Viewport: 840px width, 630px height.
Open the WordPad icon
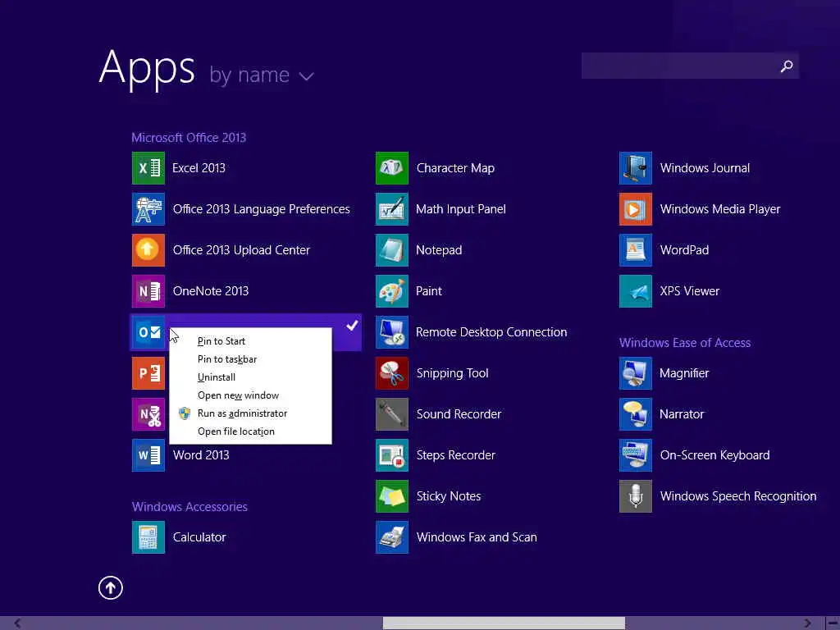point(636,250)
